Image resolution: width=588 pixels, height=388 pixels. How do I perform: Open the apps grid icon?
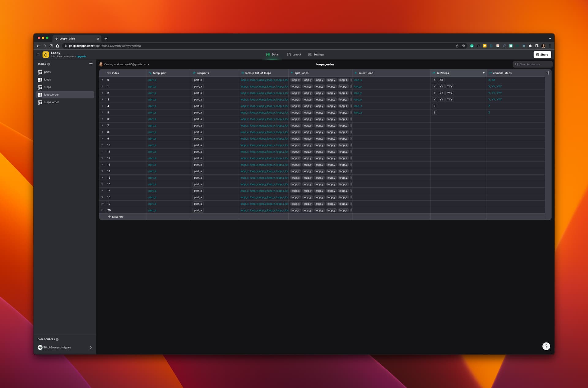pos(38,55)
